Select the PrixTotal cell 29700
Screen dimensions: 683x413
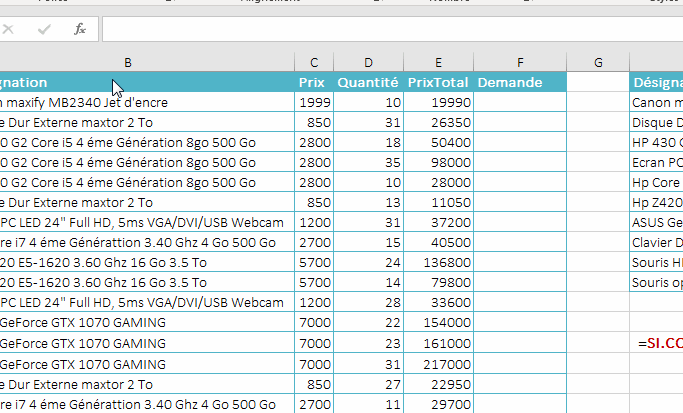pyautogui.click(x=438, y=404)
